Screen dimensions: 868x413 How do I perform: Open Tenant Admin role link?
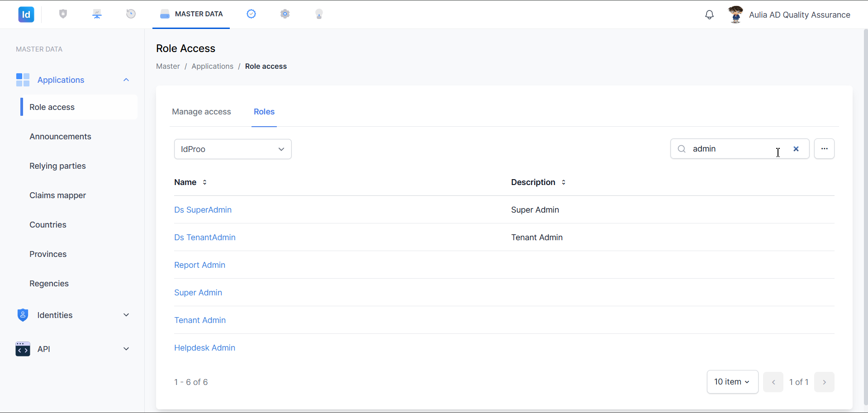(200, 320)
